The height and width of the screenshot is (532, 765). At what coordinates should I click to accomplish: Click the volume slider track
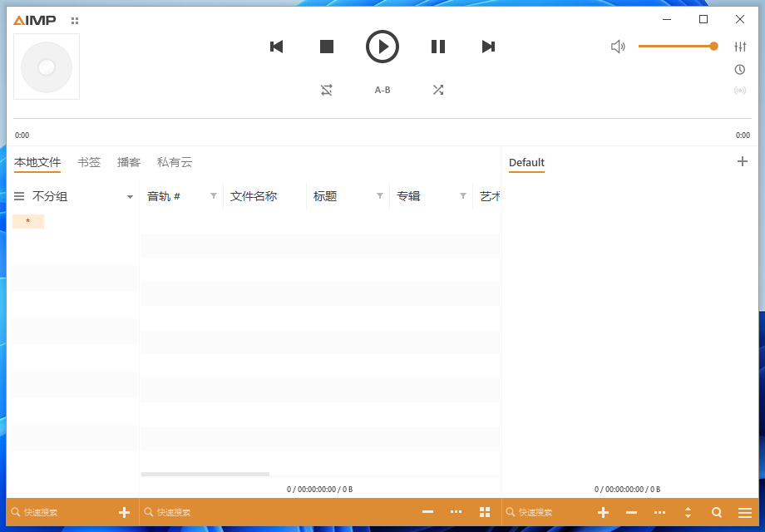point(678,47)
